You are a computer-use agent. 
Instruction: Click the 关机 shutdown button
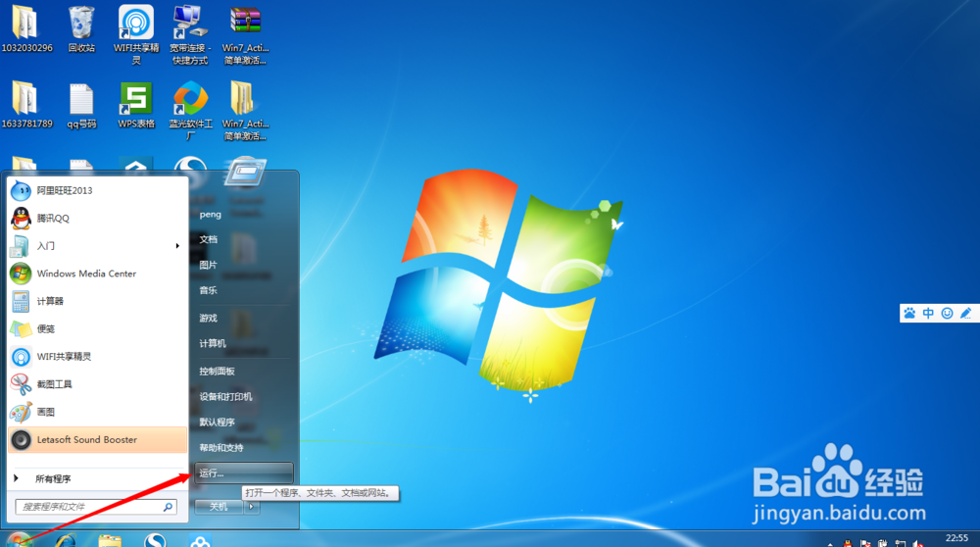coord(219,507)
